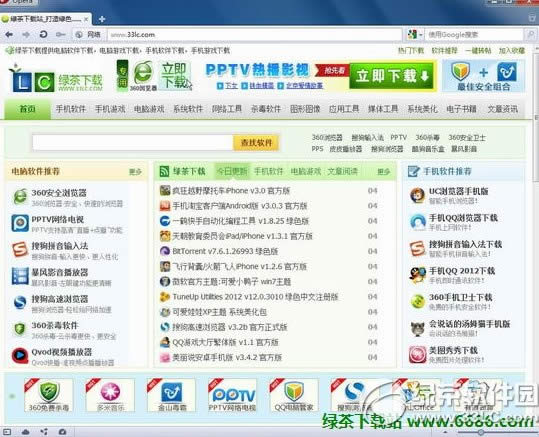Viewport: 539px width, 437px height.
Task: Open the 搜狗输入法 hot keyword link
Action: [x=367, y=138]
